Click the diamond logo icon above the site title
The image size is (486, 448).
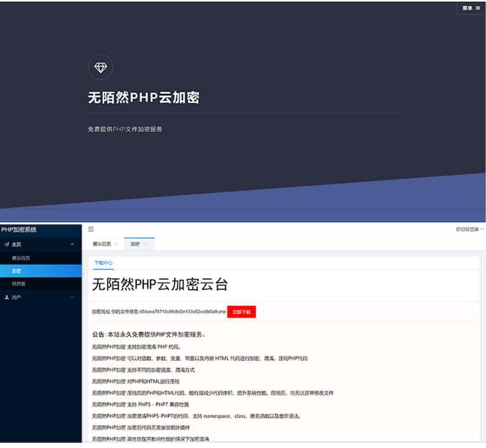[100, 67]
